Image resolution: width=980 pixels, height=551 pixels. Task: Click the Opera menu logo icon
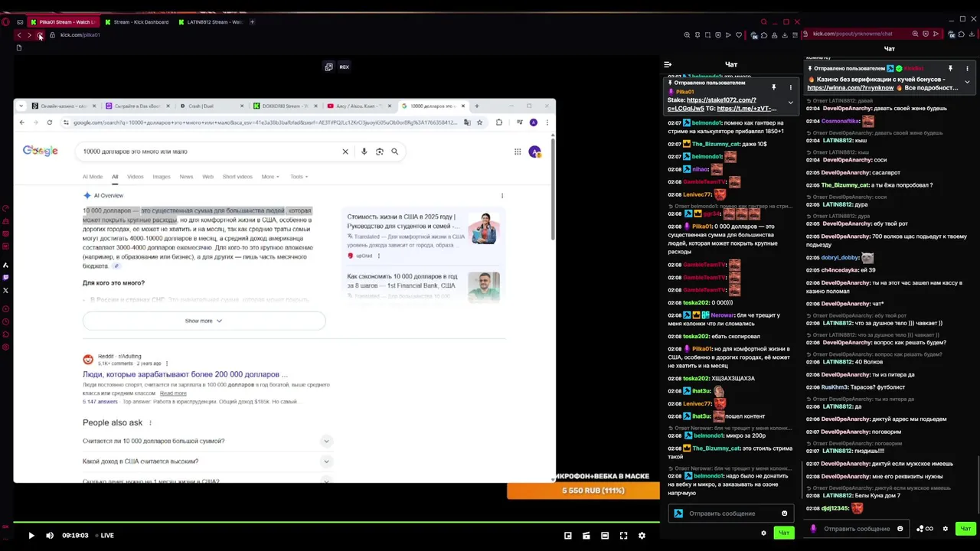6,22
